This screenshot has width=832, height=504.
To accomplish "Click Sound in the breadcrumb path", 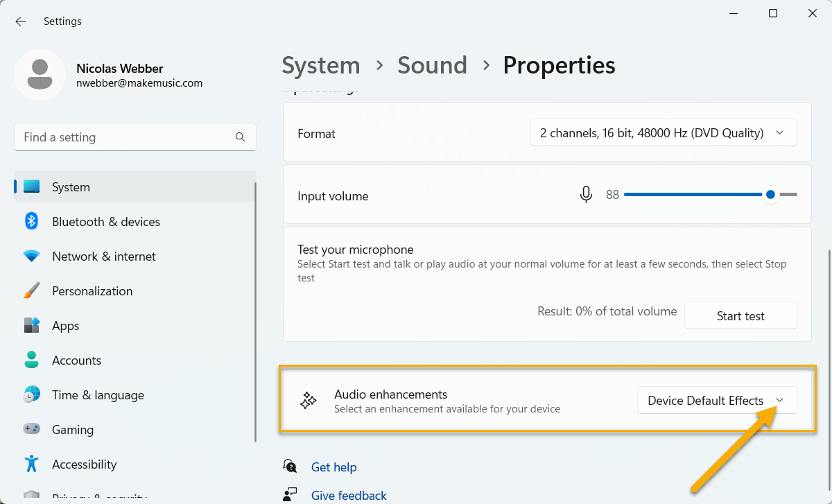I will point(432,65).
